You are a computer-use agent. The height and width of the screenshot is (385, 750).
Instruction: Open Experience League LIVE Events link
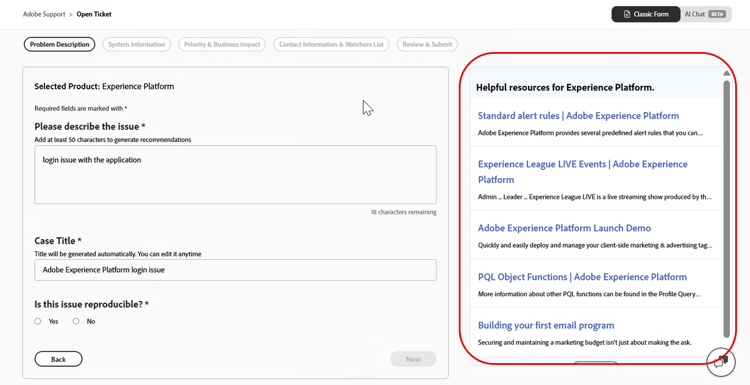583,172
